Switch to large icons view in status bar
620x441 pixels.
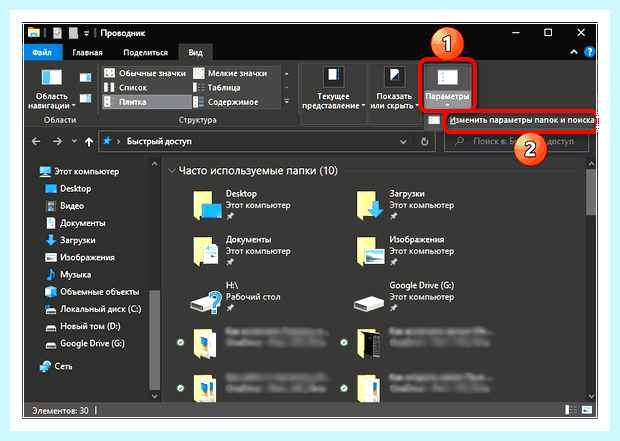point(587,410)
